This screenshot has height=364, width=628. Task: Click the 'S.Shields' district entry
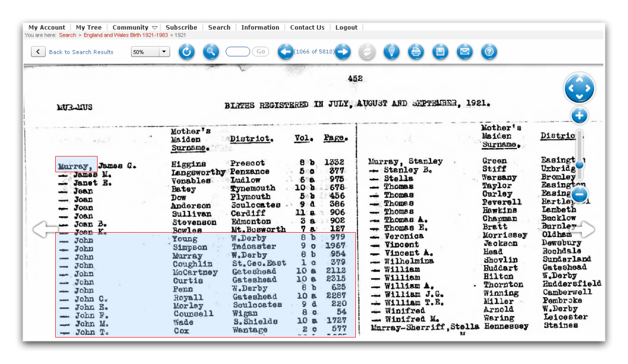click(255, 321)
